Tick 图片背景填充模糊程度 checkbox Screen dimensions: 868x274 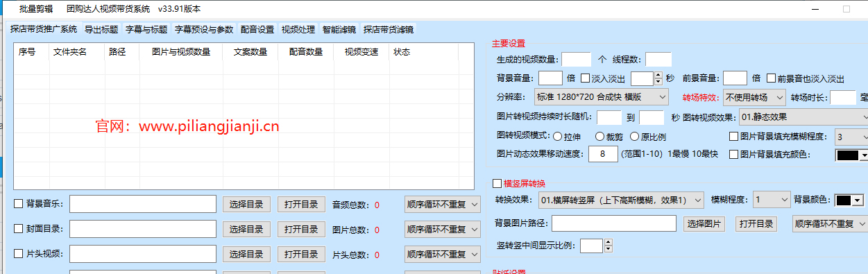[x=733, y=137]
